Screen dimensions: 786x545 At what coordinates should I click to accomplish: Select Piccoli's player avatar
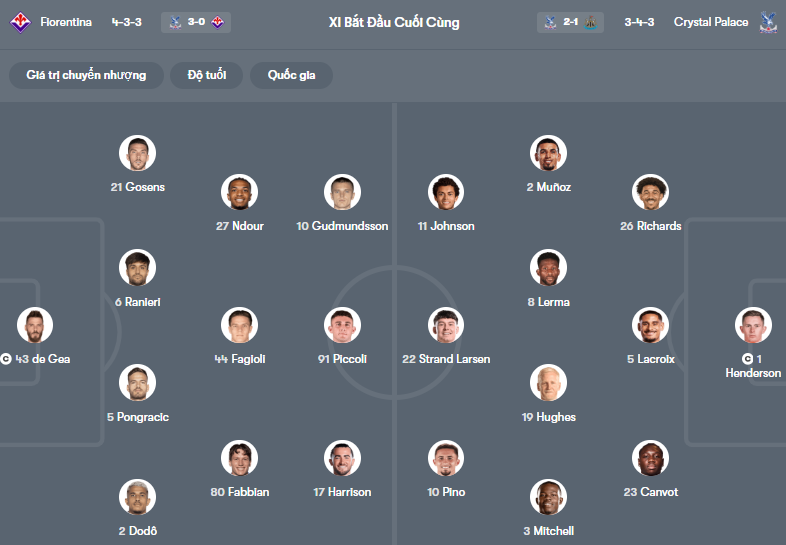(x=342, y=326)
